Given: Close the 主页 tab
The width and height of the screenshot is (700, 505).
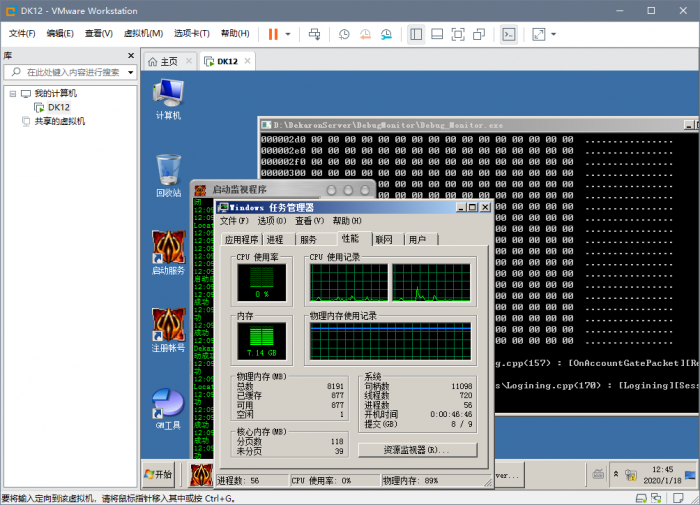Looking at the screenshot, I should 189,61.
